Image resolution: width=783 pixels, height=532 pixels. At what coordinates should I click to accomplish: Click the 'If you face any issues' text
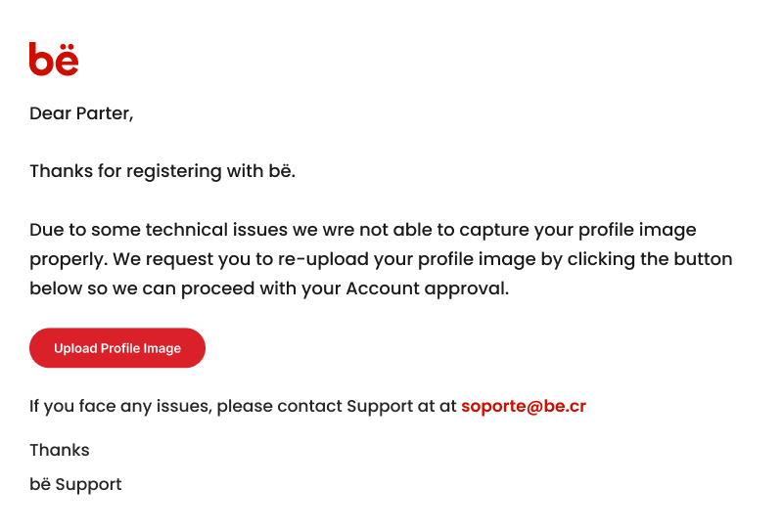click(120, 407)
